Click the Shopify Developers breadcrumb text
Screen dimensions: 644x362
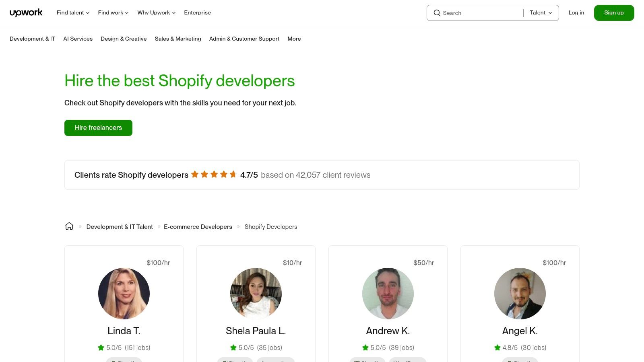pyautogui.click(x=271, y=227)
